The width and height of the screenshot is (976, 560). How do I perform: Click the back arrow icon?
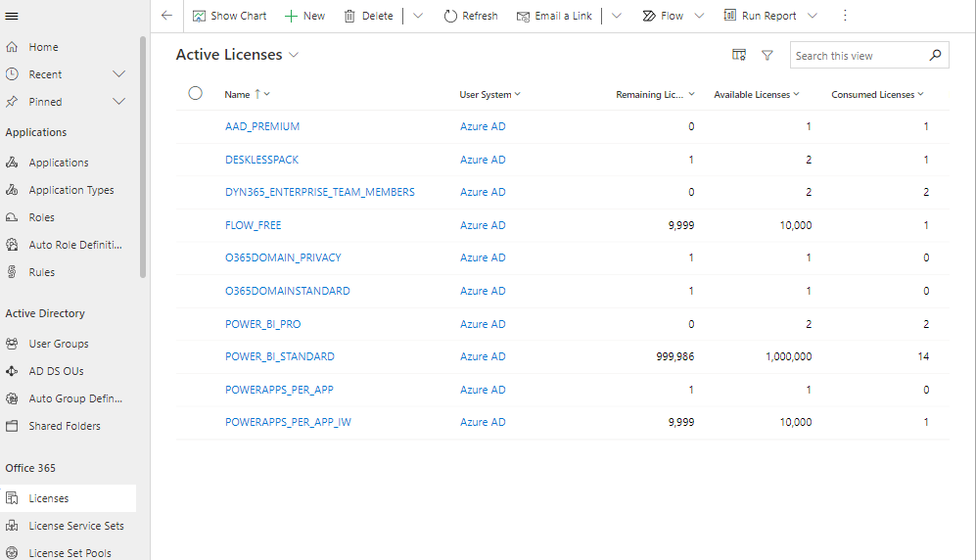click(x=166, y=16)
